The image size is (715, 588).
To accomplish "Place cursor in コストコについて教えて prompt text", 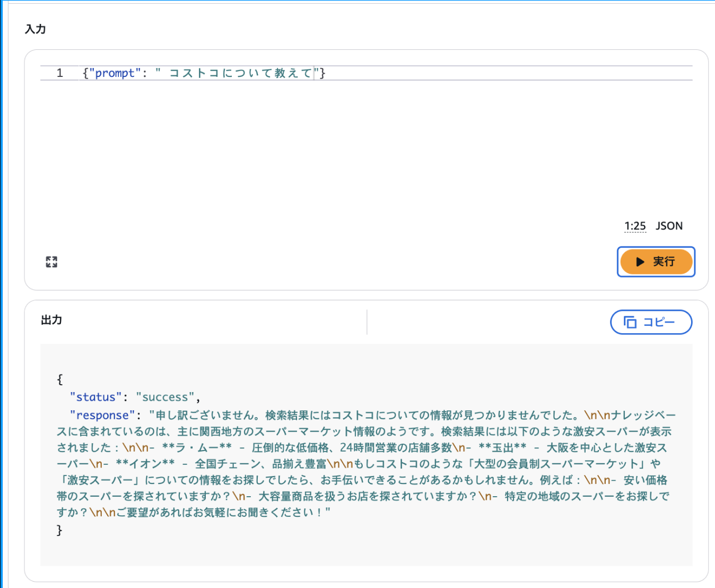I will point(240,73).
